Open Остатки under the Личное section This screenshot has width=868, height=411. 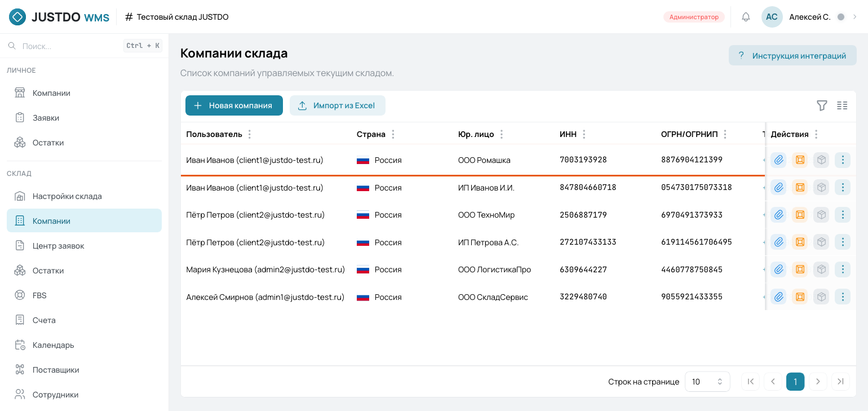pos(84,143)
